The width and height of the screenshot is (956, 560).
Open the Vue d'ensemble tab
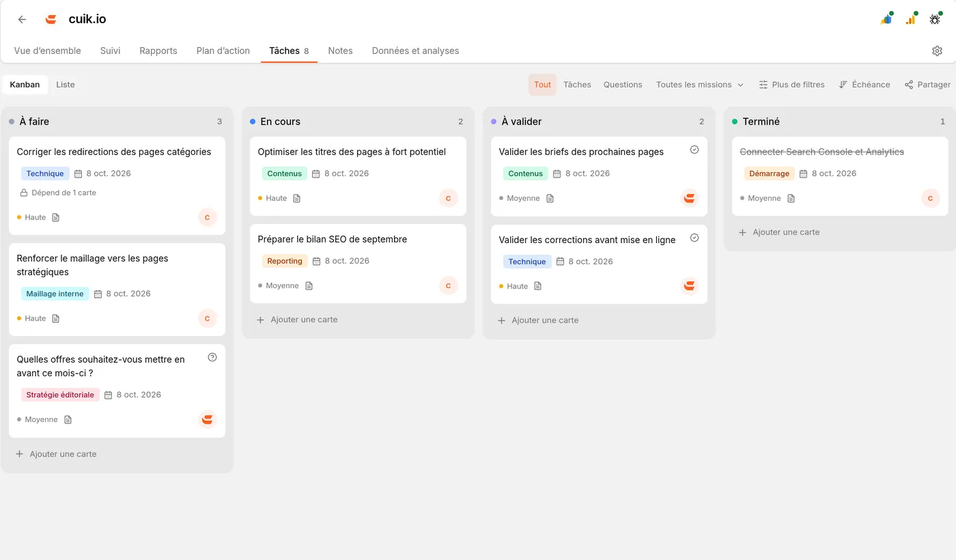[x=48, y=51]
